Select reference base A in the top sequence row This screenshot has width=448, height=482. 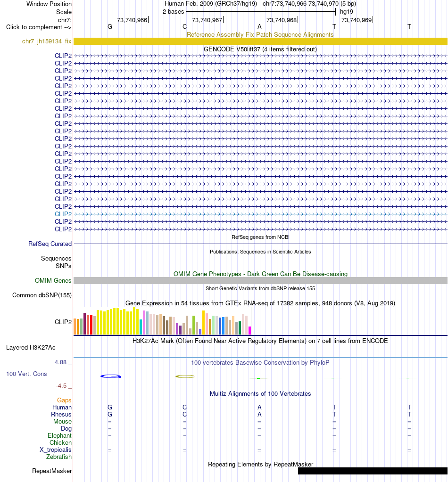(259, 27)
